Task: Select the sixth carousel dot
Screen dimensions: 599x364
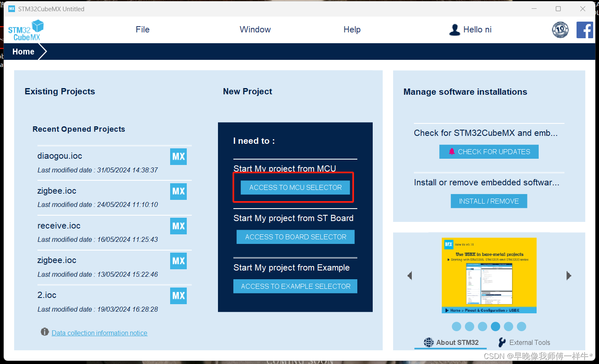Action: coord(522,327)
